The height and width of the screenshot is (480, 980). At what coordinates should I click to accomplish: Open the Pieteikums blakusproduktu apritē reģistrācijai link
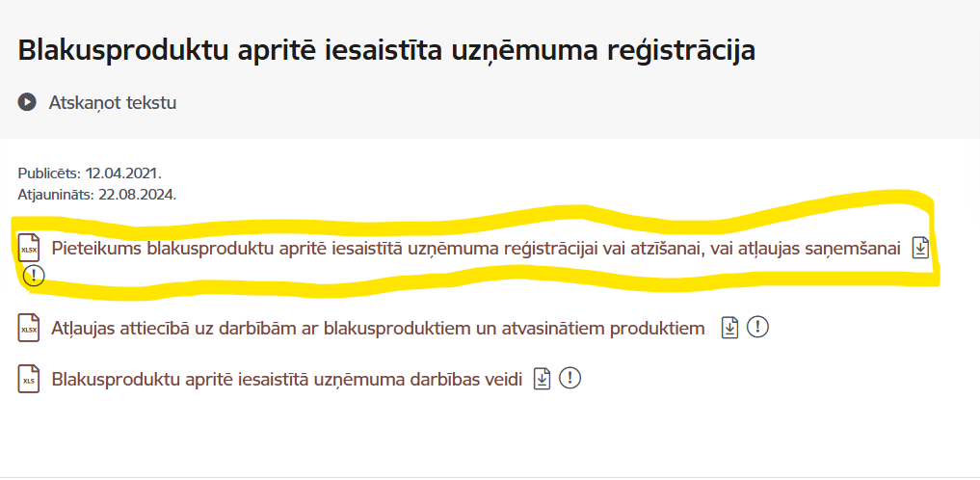pos(476,249)
